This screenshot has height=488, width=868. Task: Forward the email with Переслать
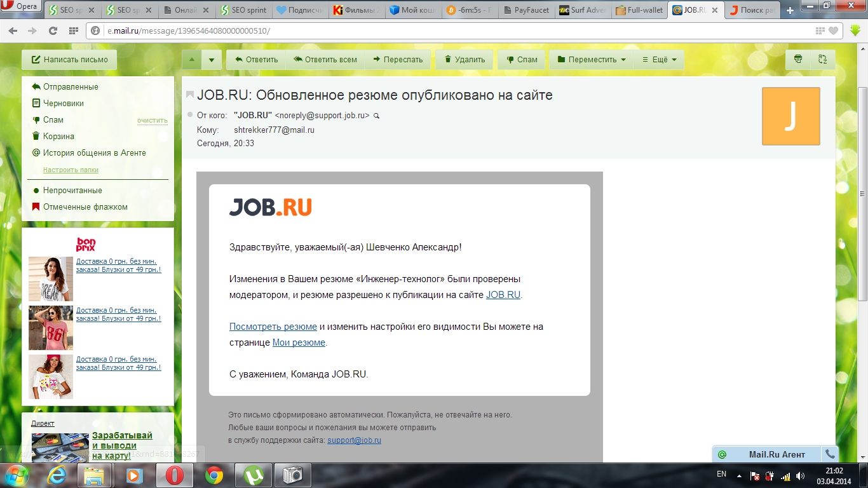398,60
